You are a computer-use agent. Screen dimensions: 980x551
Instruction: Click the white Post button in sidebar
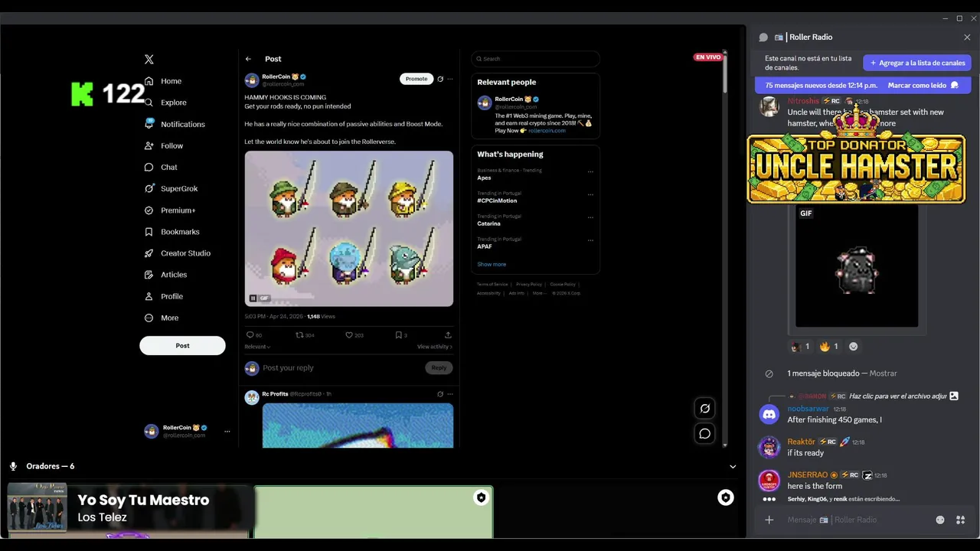click(x=182, y=345)
